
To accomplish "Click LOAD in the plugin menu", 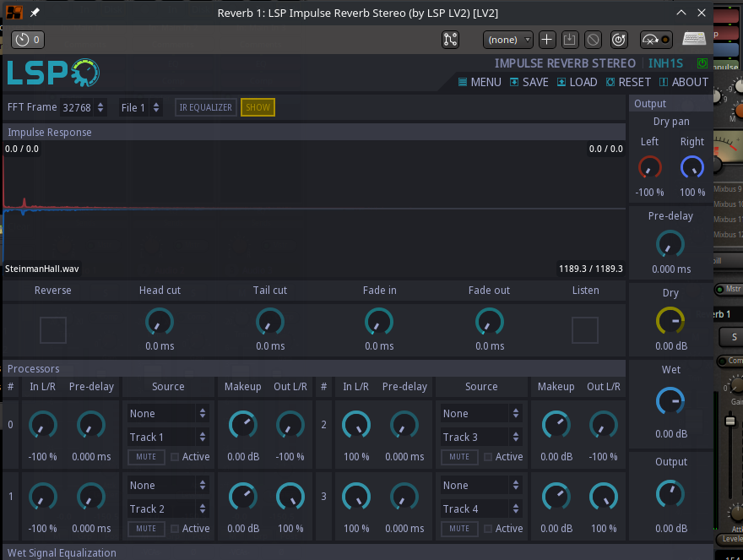I will (577, 82).
